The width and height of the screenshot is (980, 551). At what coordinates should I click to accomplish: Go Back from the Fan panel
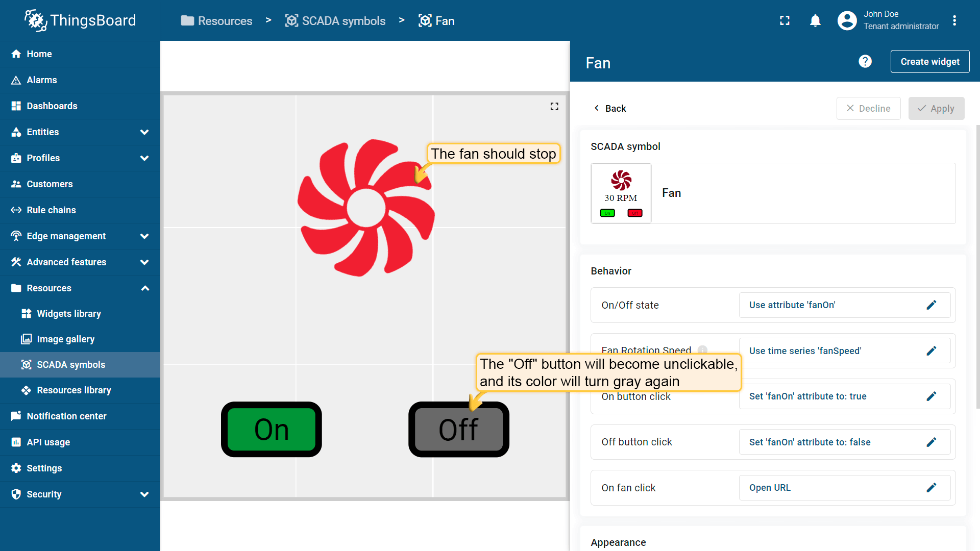[610, 108]
